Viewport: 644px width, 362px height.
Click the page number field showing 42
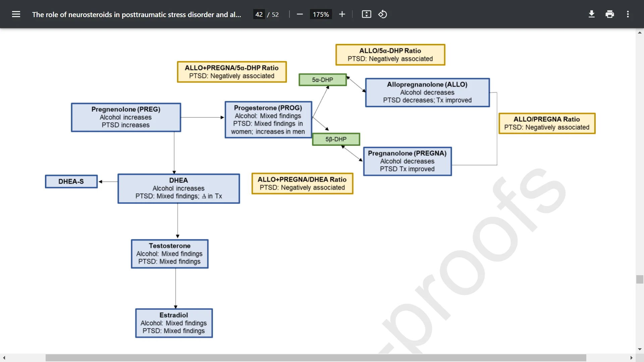259,14
